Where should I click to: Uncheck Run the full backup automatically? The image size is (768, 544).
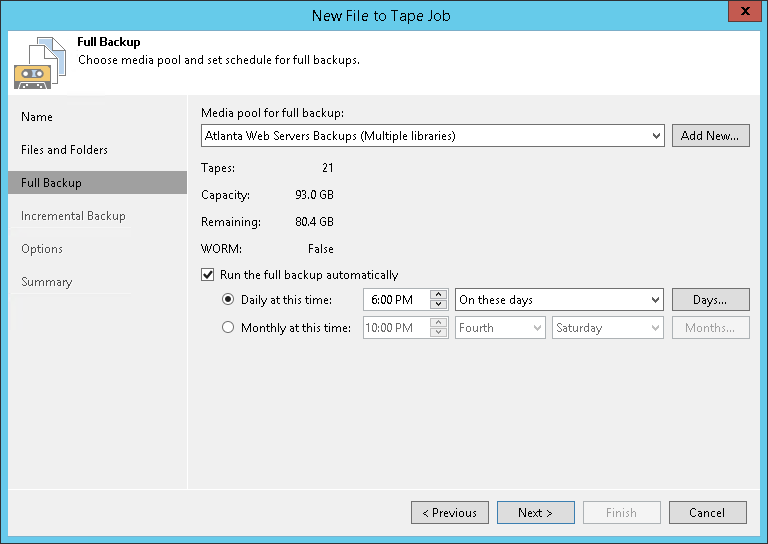(x=208, y=275)
